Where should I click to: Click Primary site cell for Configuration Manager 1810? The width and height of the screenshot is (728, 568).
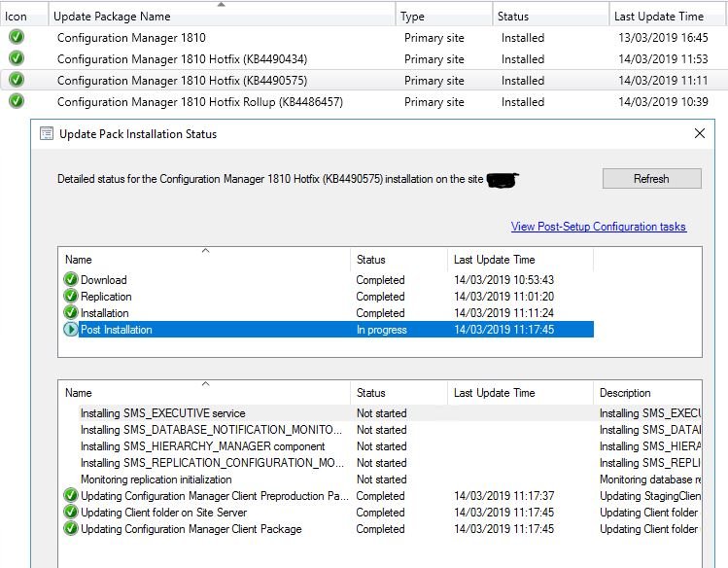click(434, 38)
